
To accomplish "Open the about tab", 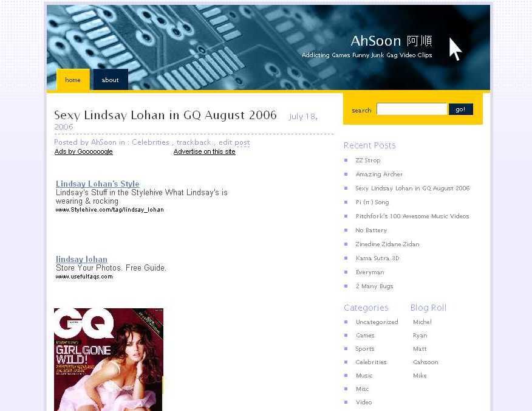I will click(x=111, y=80).
